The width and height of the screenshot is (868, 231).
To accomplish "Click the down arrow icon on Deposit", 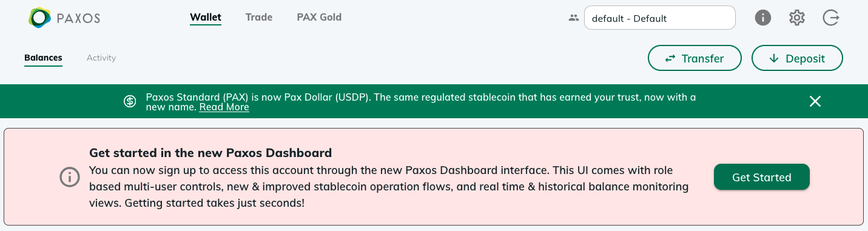I will (x=773, y=59).
